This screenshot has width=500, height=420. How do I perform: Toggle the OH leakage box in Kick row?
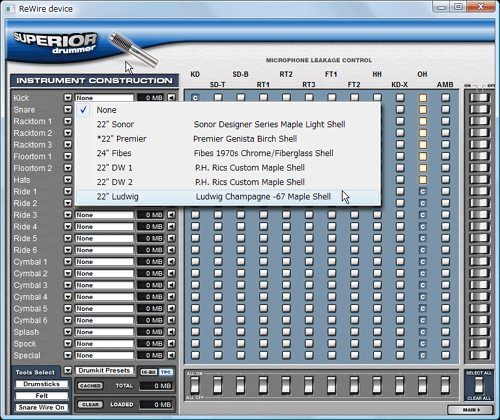423,98
